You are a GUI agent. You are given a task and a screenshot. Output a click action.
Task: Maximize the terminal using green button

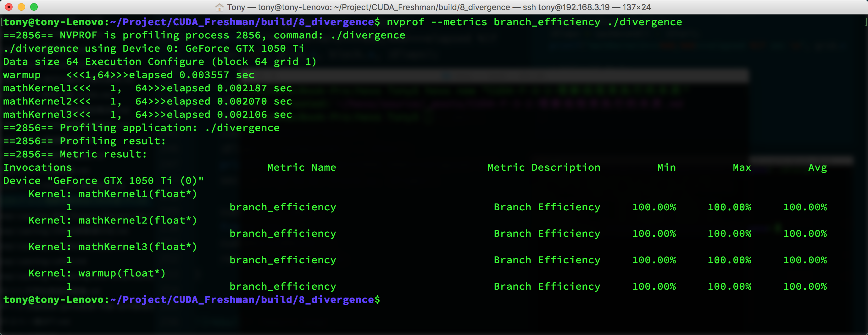(x=34, y=7)
